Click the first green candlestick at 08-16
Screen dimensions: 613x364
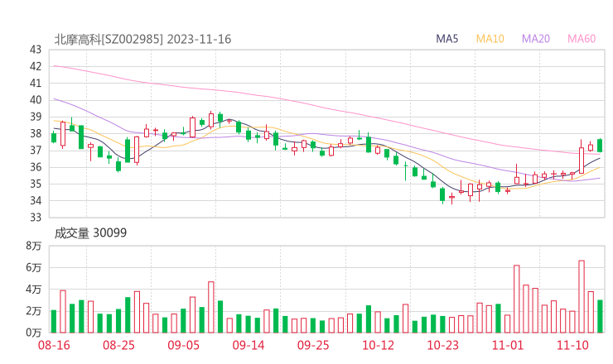54,138
